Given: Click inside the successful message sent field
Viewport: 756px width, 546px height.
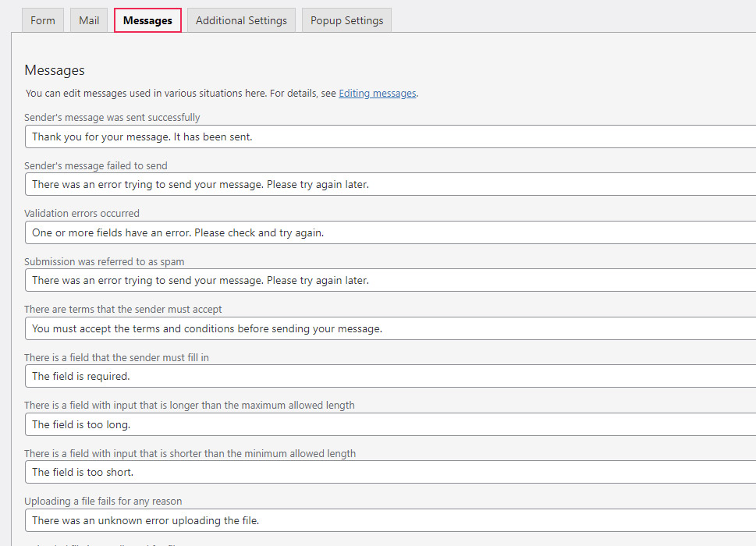Looking at the screenshot, I should [312, 135].
